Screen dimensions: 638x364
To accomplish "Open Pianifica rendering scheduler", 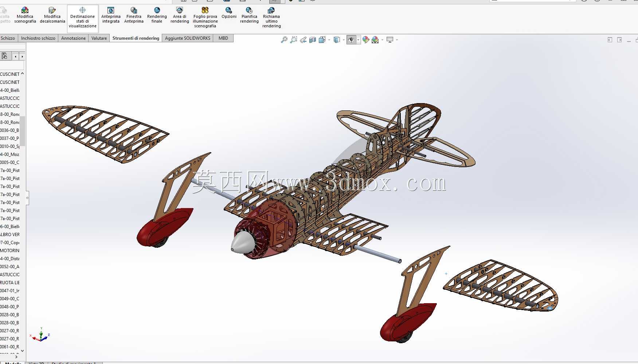I will click(249, 15).
